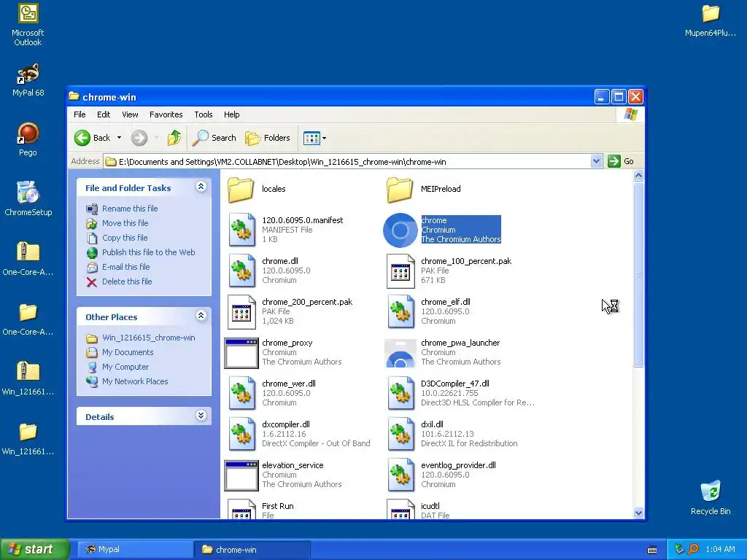Click the vertical scrollbar thumb

638,275
